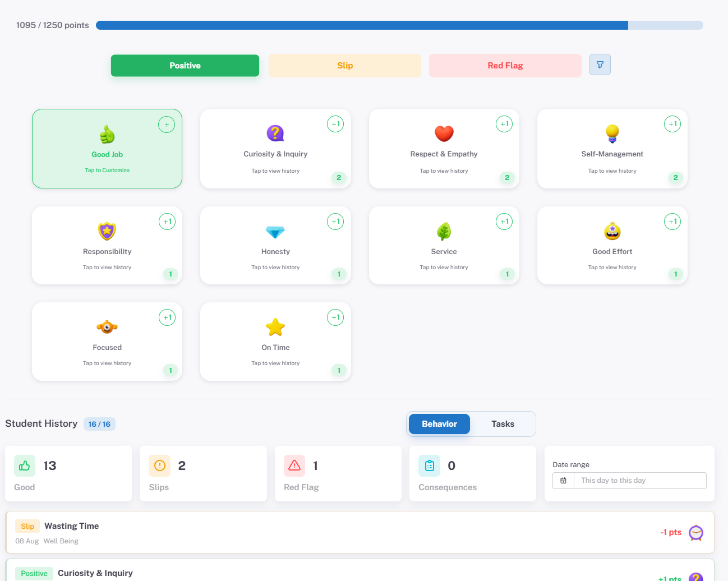Tap to view Good Effort history
This screenshot has width=728, height=581.
612,268
